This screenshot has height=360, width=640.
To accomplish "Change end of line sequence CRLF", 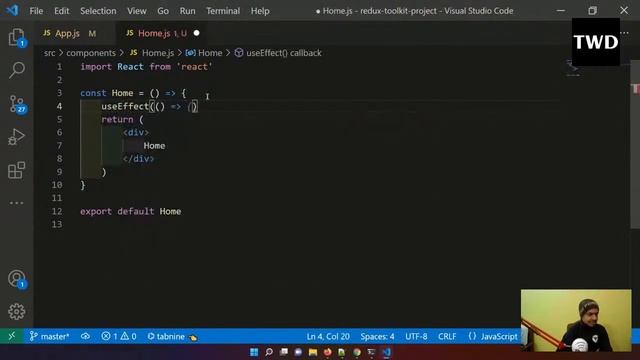I will click(x=447, y=336).
